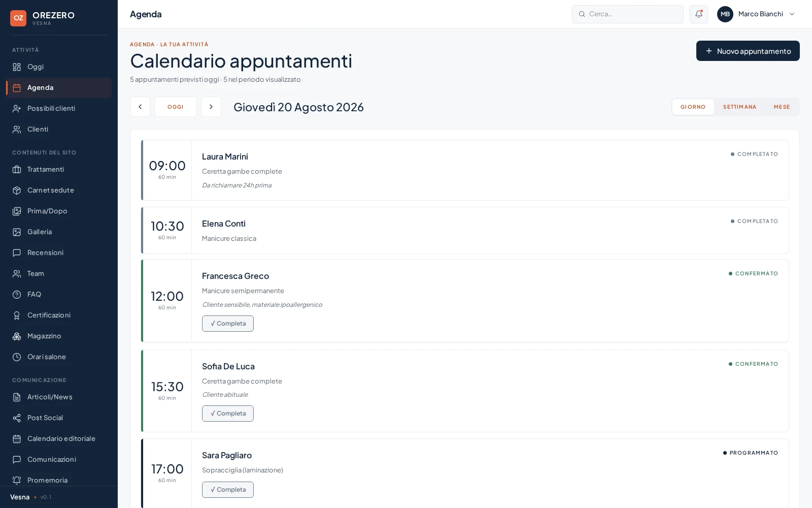
Task: Click the Magazzino boxes icon
Action: (x=17, y=336)
